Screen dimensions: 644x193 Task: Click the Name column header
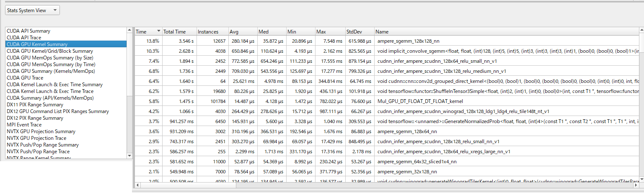tap(382, 32)
